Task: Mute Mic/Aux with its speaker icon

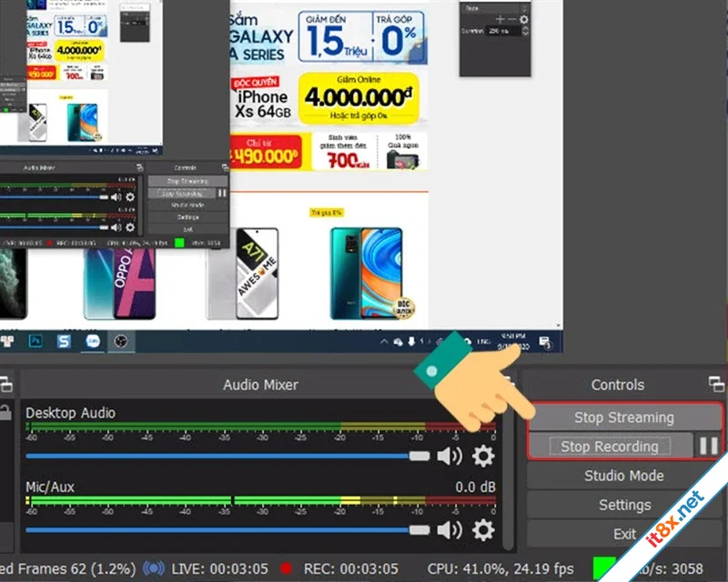Action: click(x=450, y=530)
